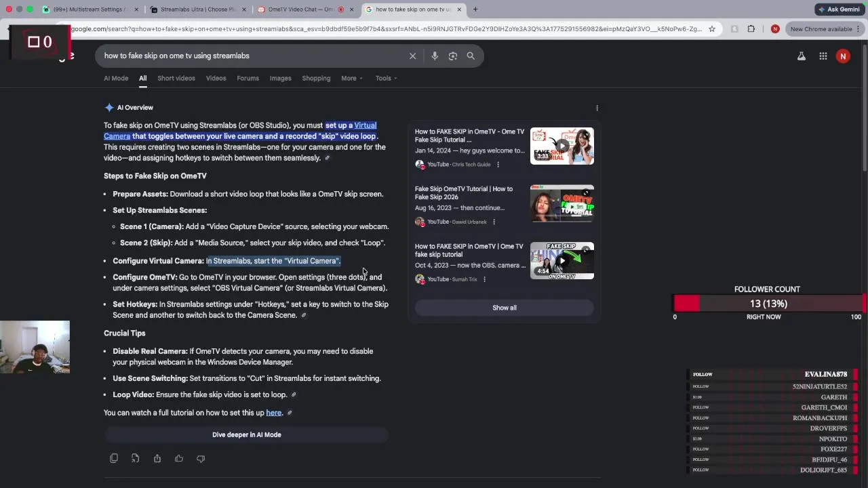
Task: Bookmark this page with the star icon
Action: coord(711,29)
